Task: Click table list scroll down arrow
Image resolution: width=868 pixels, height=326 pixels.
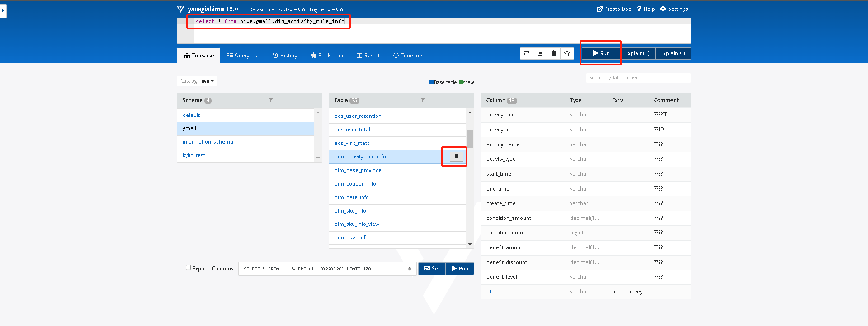Action: [x=470, y=244]
